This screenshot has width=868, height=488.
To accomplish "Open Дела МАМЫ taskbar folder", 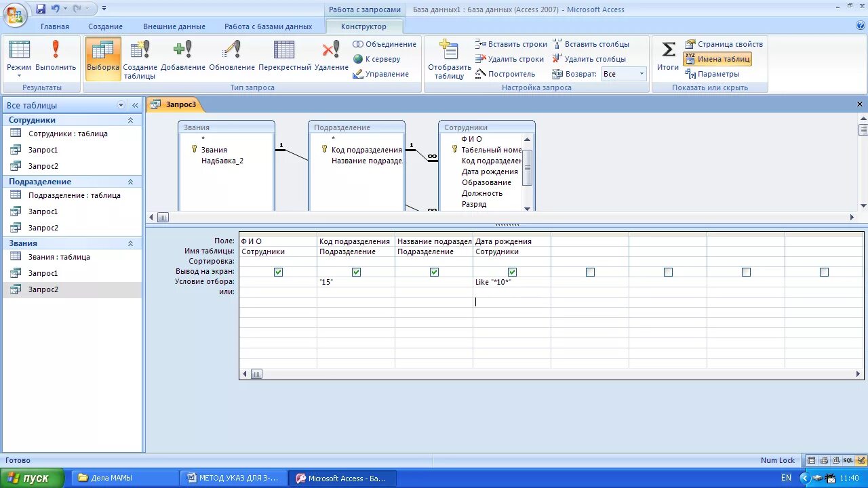I will 124,478.
